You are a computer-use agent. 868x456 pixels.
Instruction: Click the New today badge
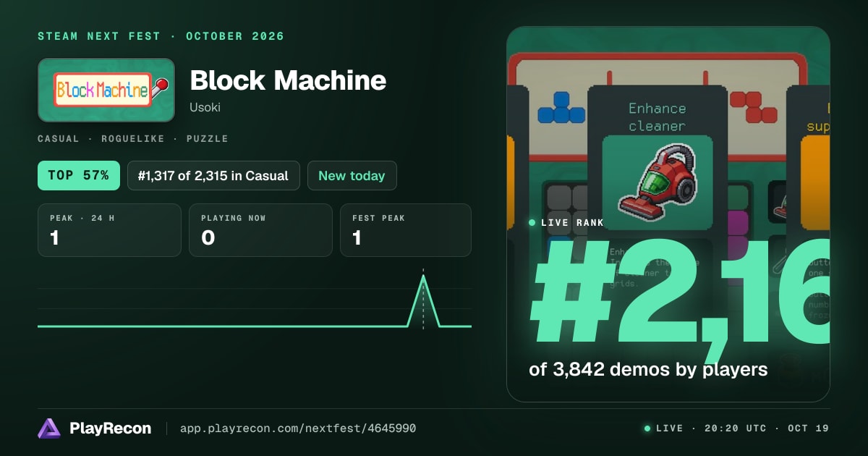pyautogui.click(x=352, y=176)
